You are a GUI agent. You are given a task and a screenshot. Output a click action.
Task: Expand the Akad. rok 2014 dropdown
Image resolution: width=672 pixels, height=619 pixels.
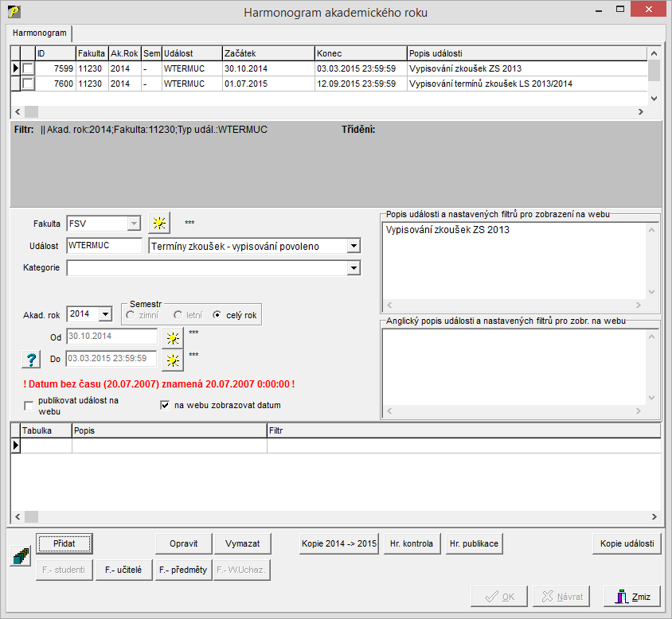click(x=105, y=314)
